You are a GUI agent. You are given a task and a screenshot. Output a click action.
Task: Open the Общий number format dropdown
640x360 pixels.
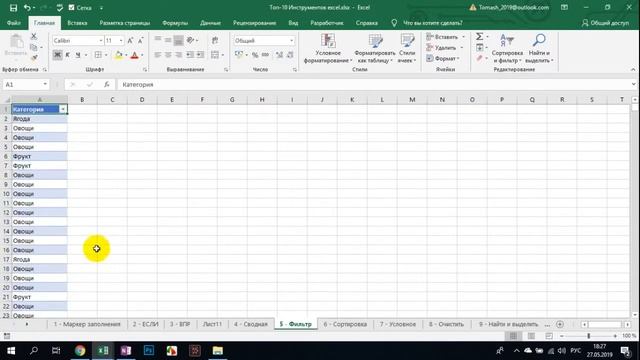click(x=291, y=41)
